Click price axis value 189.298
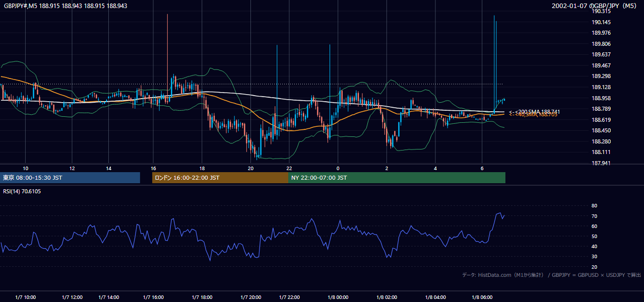 601,76
